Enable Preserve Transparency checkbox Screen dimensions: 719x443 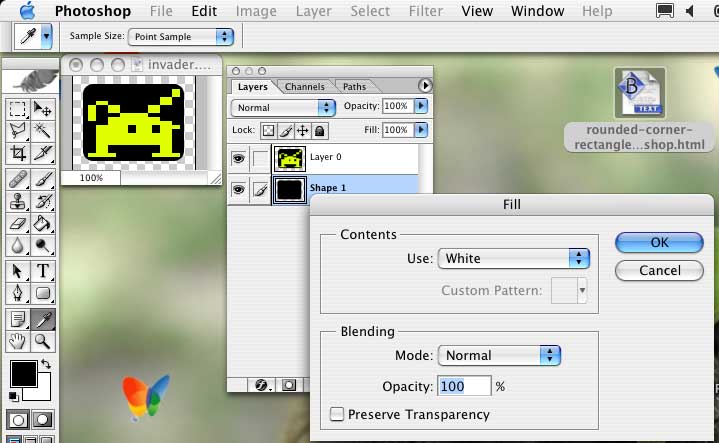337,414
